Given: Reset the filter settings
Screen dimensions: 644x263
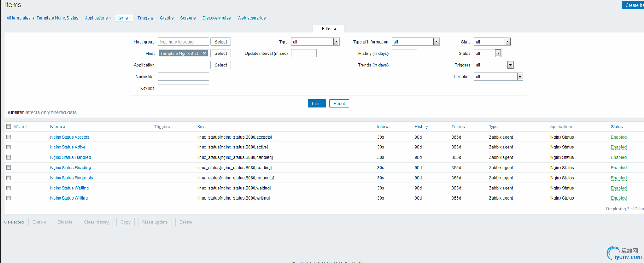Looking at the screenshot, I should point(339,103).
